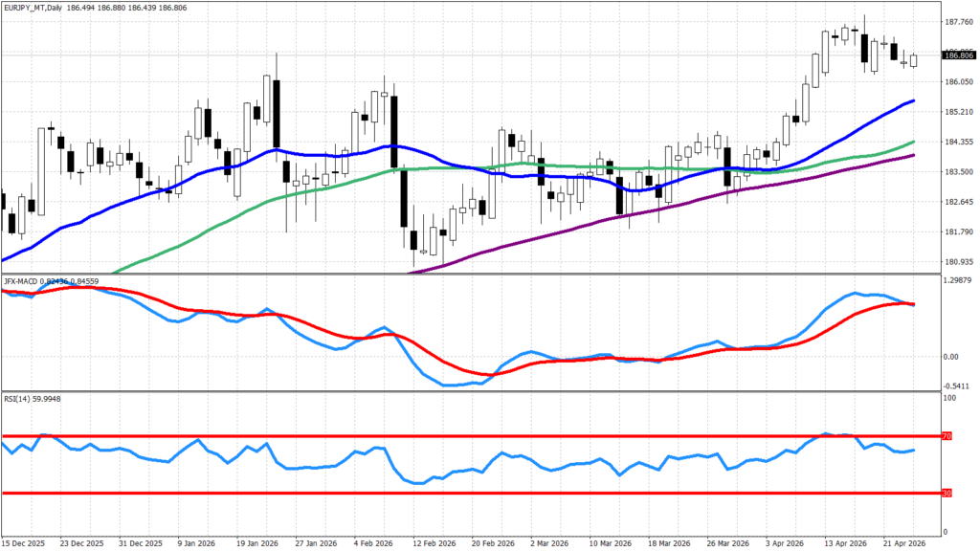This screenshot has width=980, height=551.
Task: Click the right end of the purple moving average
Action: [913, 155]
